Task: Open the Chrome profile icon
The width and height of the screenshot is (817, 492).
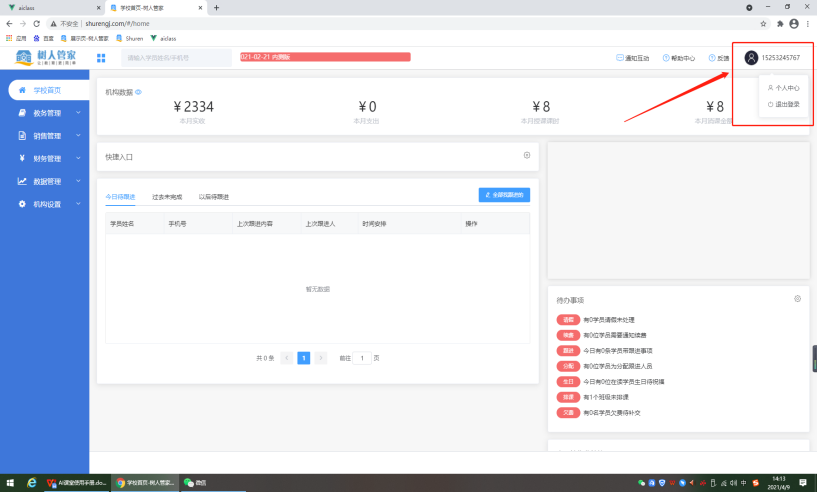Action: (794, 23)
